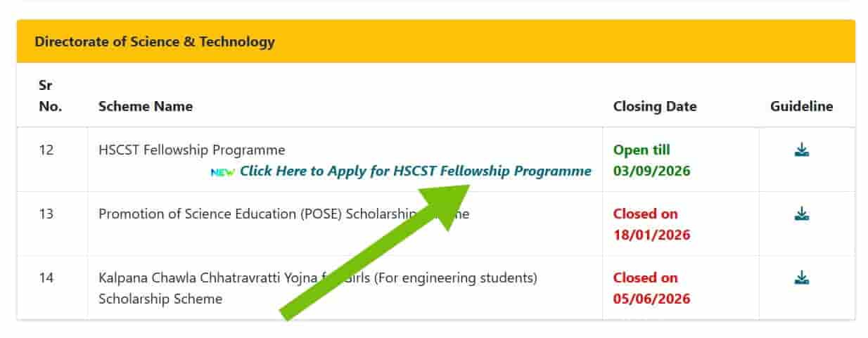Click the Directorate of Science & Technology header
The image size is (868, 338).
pos(155,41)
